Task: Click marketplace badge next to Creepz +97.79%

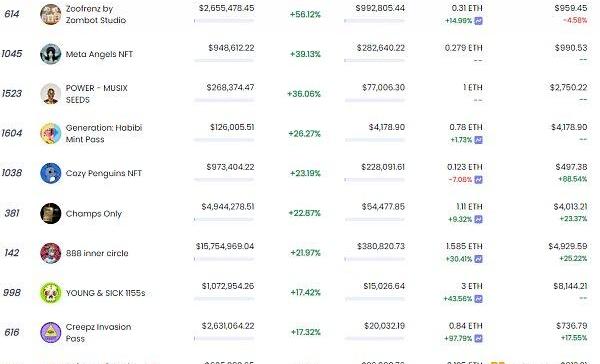Action: [478, 338]
